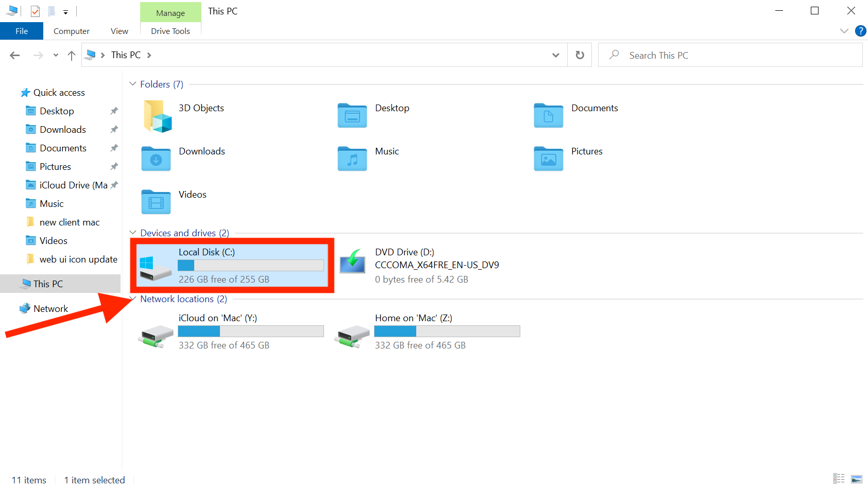Click the New folder quick access toolbar icon
868x489 pixels.
(52, 11)
